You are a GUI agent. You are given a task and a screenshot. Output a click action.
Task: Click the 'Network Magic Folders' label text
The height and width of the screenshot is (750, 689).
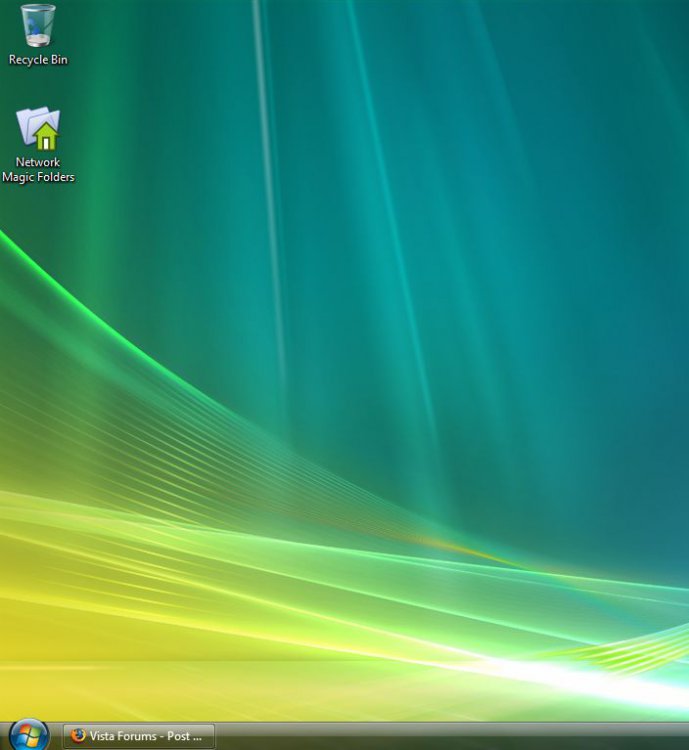(38, 169)
